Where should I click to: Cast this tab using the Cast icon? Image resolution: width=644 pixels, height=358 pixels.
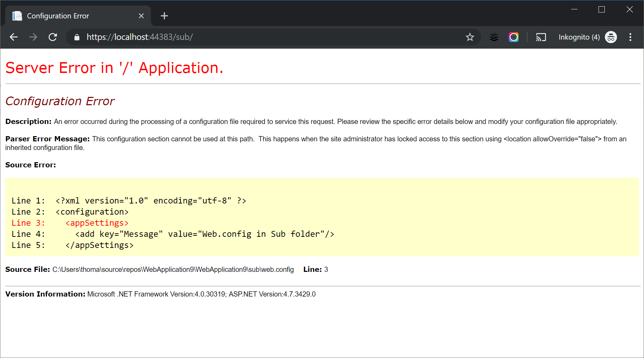tap(541, 37)
